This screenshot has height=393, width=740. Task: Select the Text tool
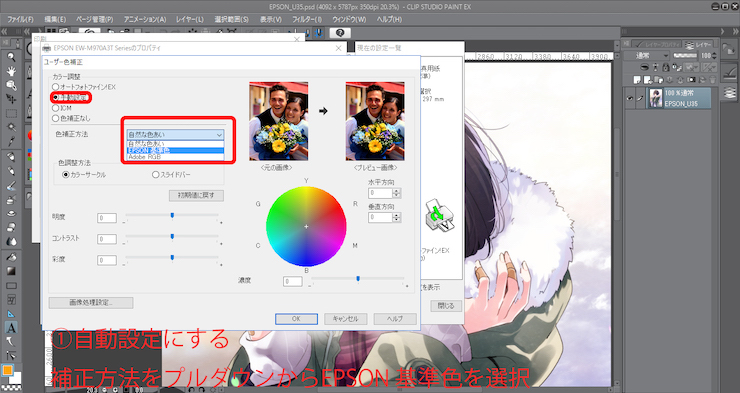pos(11,327)
